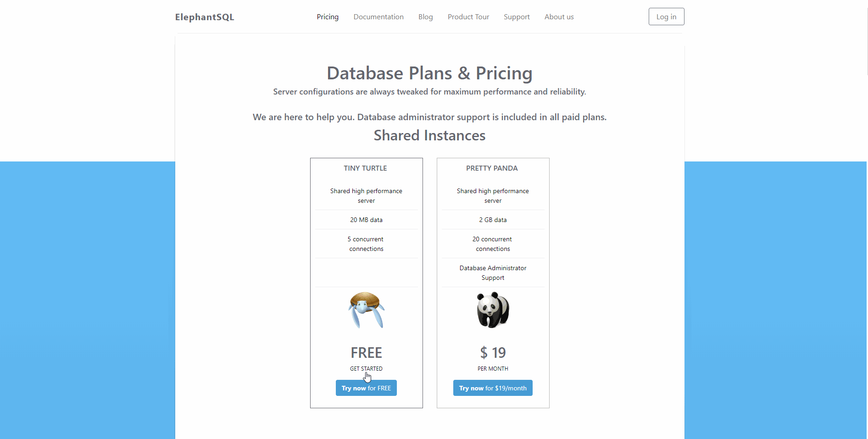Click the FREE price text
Image resolution: width=868 pixels, height=439 pixels.
pos(366,352)
